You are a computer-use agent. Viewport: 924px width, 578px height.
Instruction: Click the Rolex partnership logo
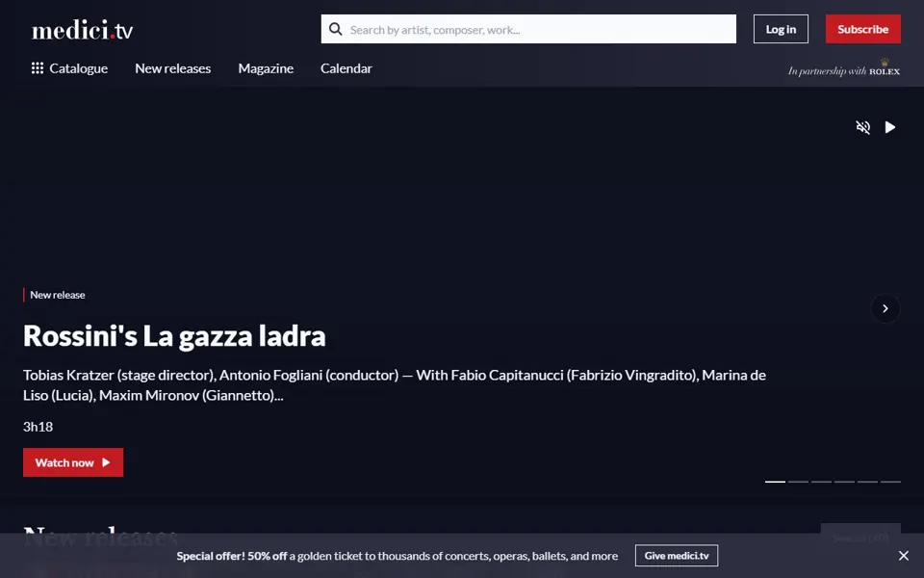[x=844, y=68]
